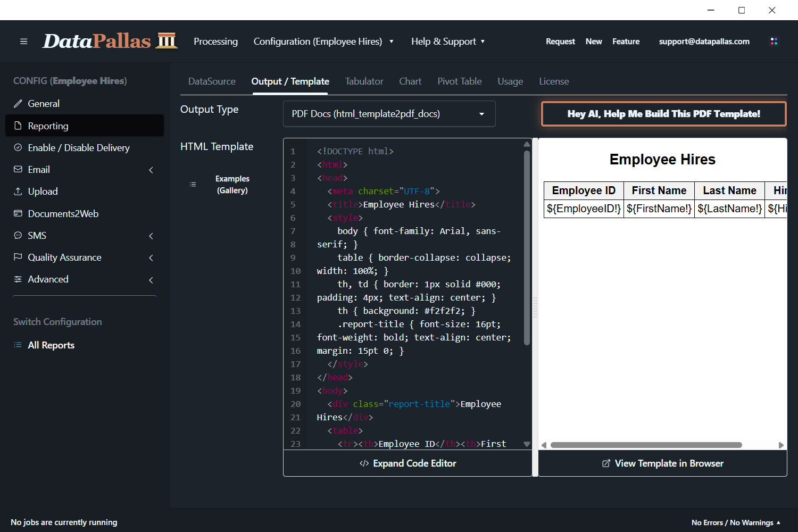Screen dimensions: 798x532
Task: Click 'No jobs are currently running' status
Action: [64, 522]
